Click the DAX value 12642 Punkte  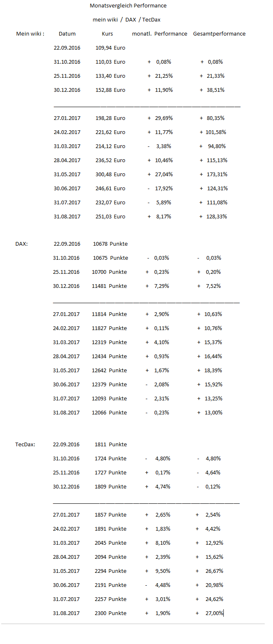(x=109, y=371)
